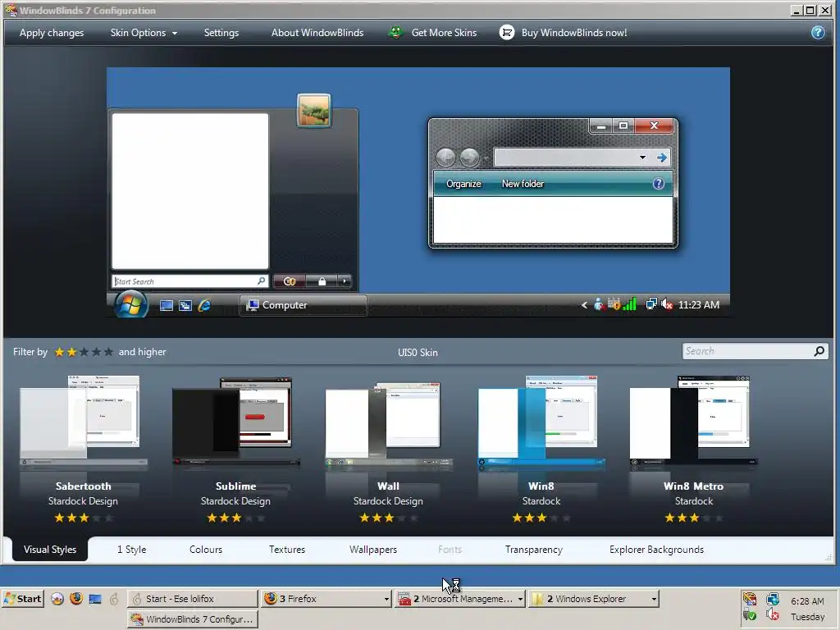Click the skin Search input field
Image resolution: width=840 pixels, height=630 pixels.
747,351
